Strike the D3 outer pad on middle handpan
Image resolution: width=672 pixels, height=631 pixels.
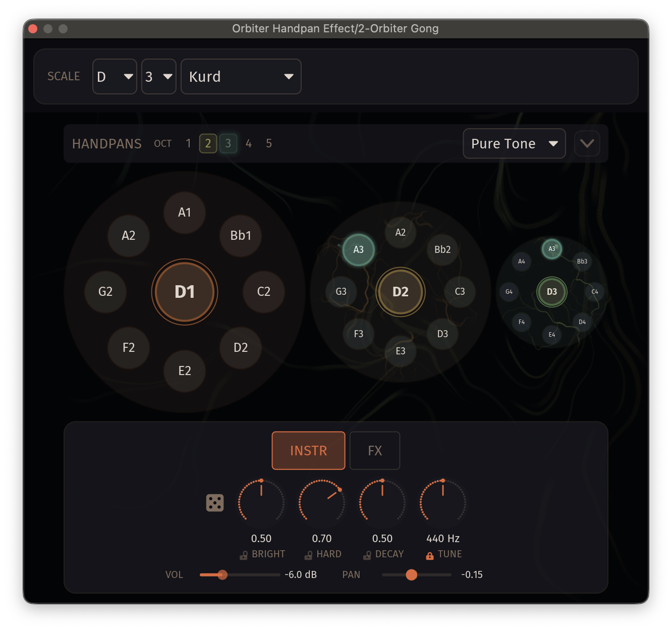click(x=442, y=334)
